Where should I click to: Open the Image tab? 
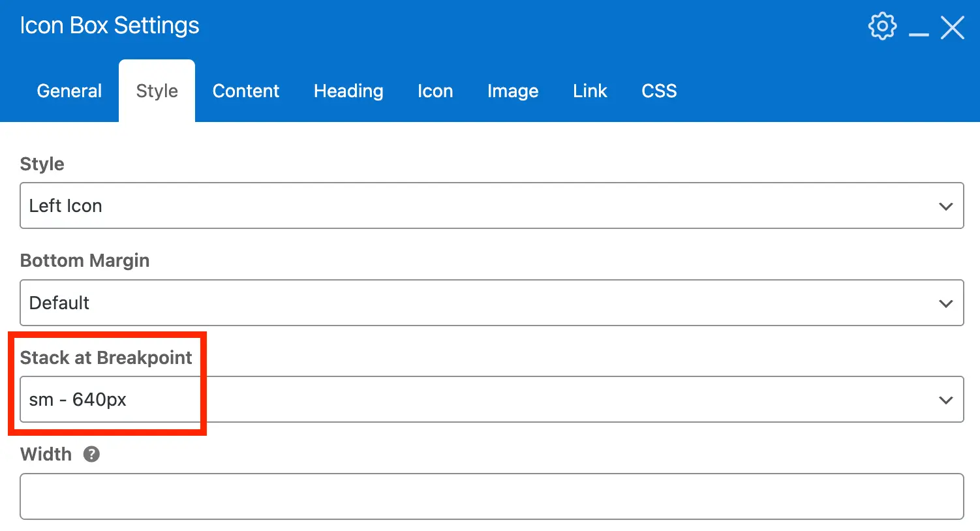[x=512, y=91]
